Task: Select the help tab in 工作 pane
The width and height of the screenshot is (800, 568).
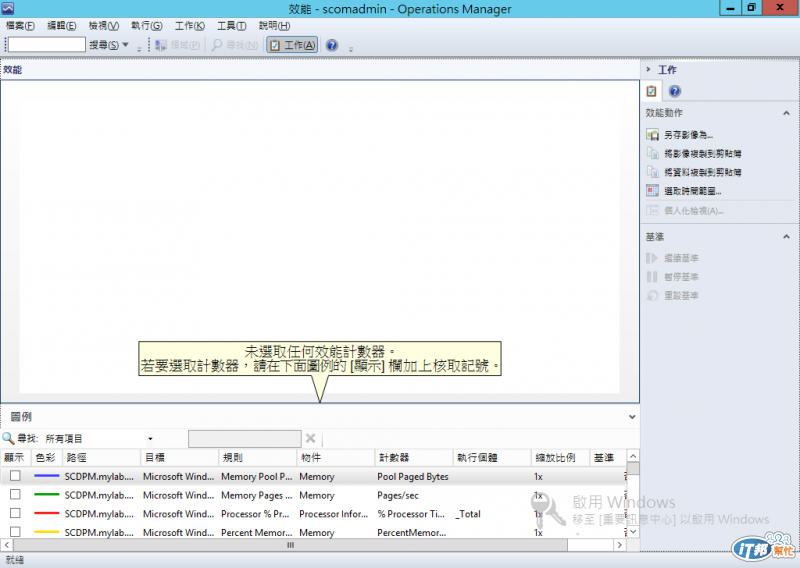Action: coord(674,91)
